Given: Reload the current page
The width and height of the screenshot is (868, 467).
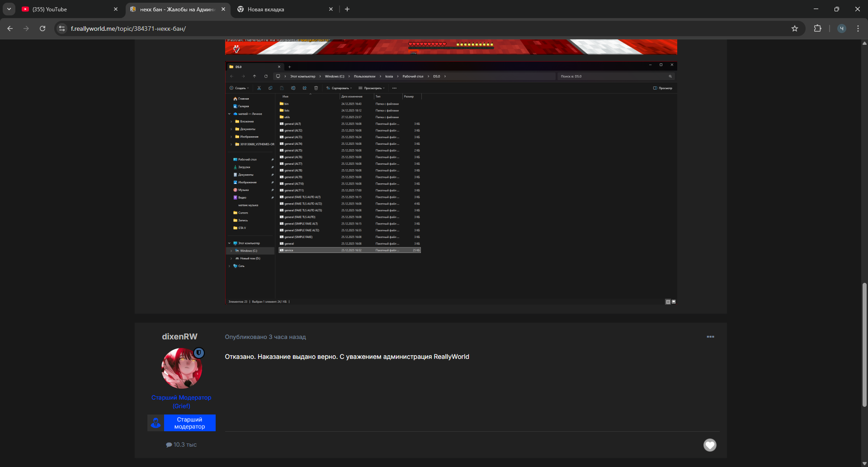Looking at the screenshot, I should click(42, 29).
